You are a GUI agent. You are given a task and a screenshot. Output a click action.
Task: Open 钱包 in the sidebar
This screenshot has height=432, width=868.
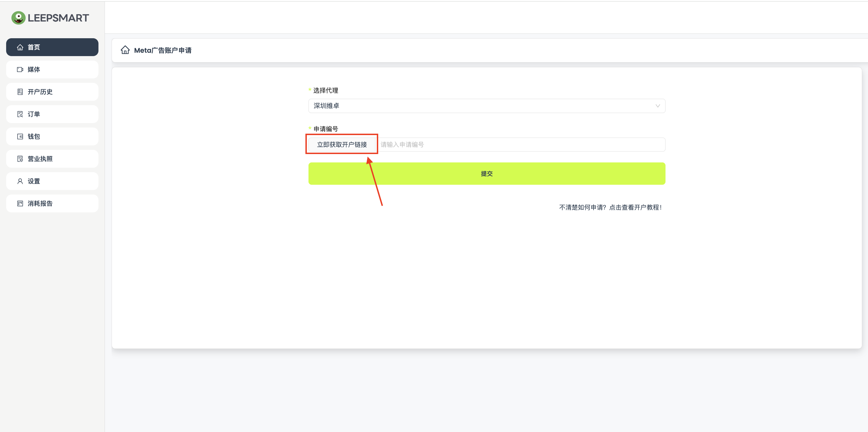52,136
